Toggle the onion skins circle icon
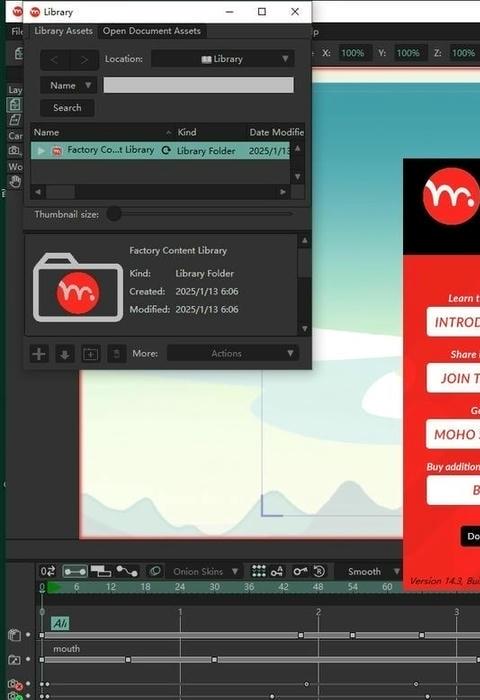This screenshot has width=480, height=700. click(155, 571)
